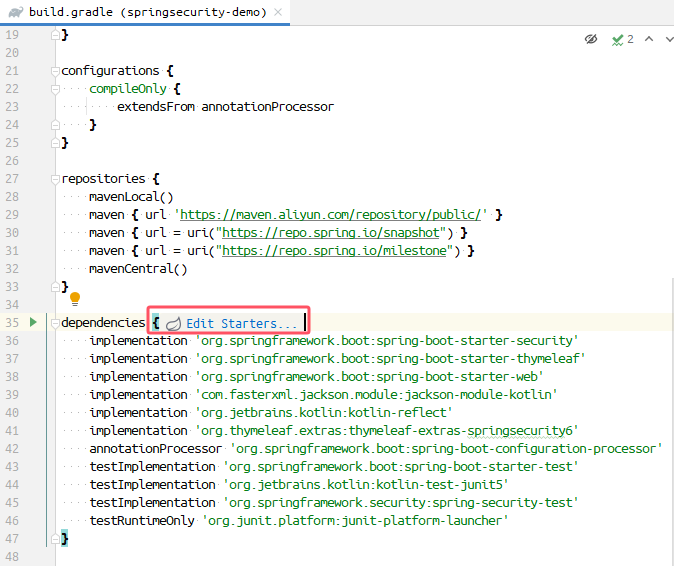This screenshot has height=566, width=674.
Task: Click spring-boot-starter-thymeleaf dependency string
Action: pyautogui.click(x=390, y=359)
